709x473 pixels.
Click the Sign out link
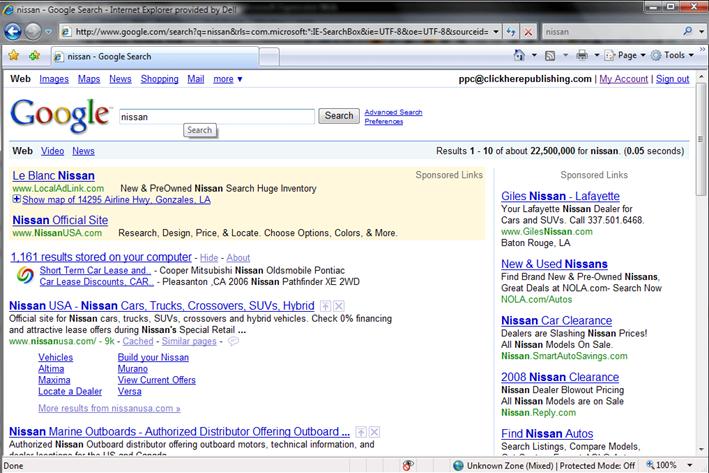[x=672, y=79]
